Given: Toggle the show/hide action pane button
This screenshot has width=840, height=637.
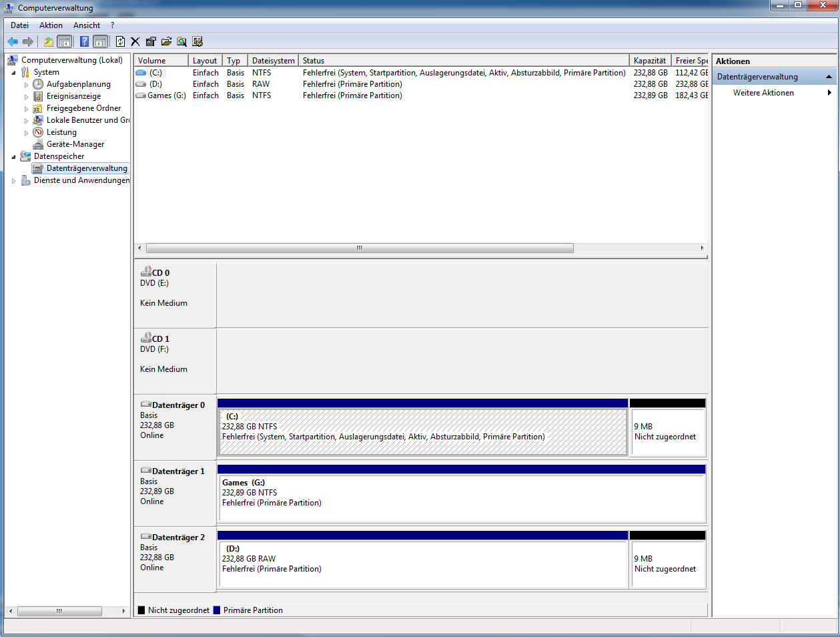Looking at the screenshot, I should coord(100,41).
